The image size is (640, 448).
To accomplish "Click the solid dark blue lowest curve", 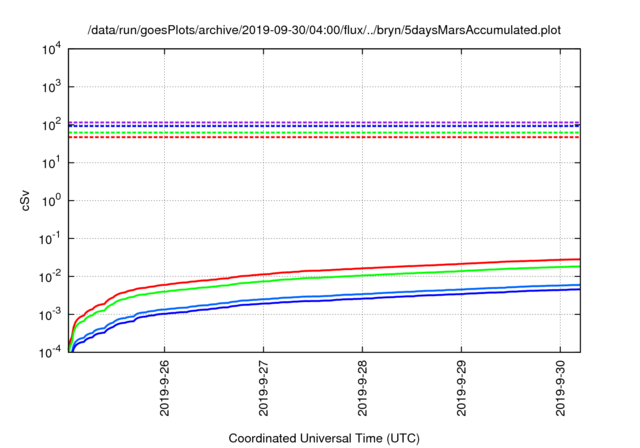I will point(362,299).
